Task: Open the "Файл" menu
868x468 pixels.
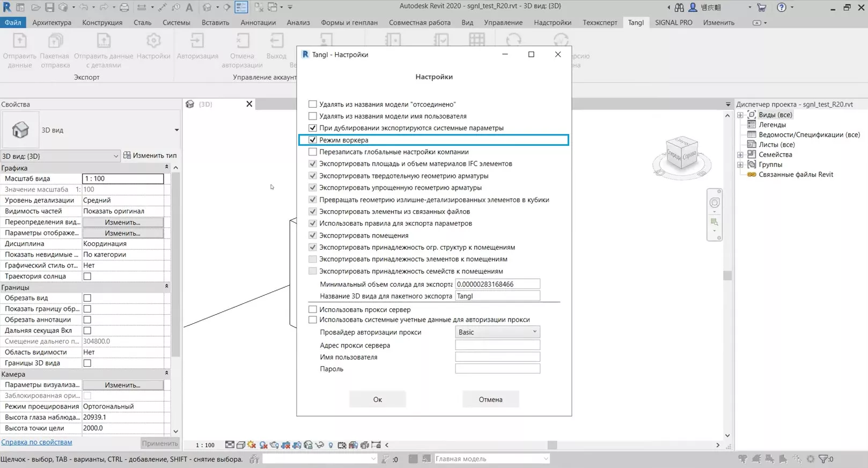Action: (x=13, y=23)
